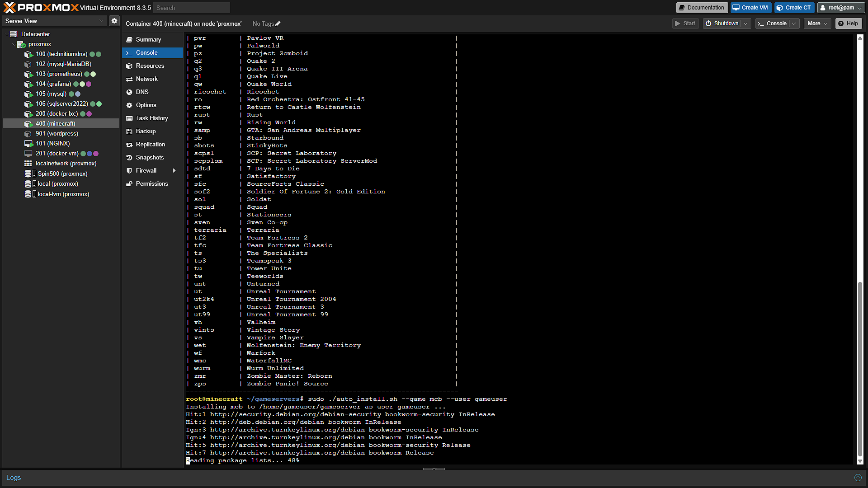Click the Shutdown button
The width and height of the screenshot is (868, 488).
click(x=722, y=23)
